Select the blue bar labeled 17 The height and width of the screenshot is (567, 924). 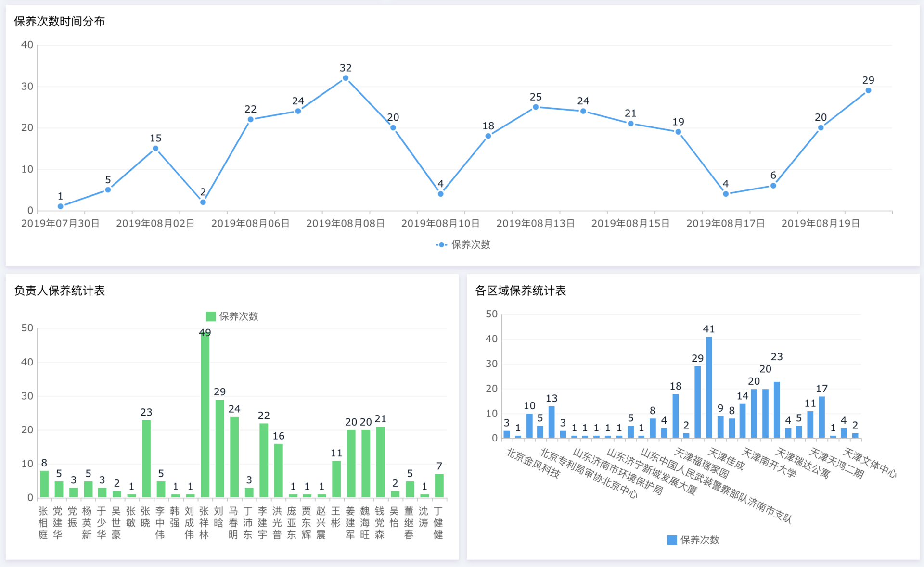click(821, 417)
